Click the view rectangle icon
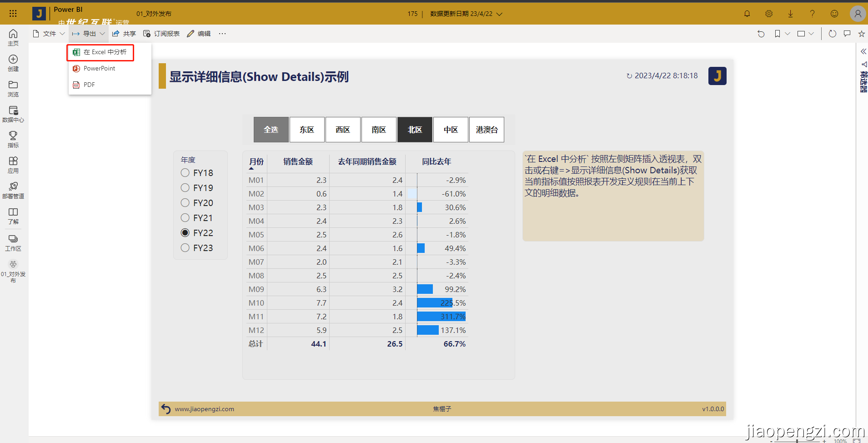The width and height of the screenshot is (868, 443). pyautogui.click(x=801, y=34)
